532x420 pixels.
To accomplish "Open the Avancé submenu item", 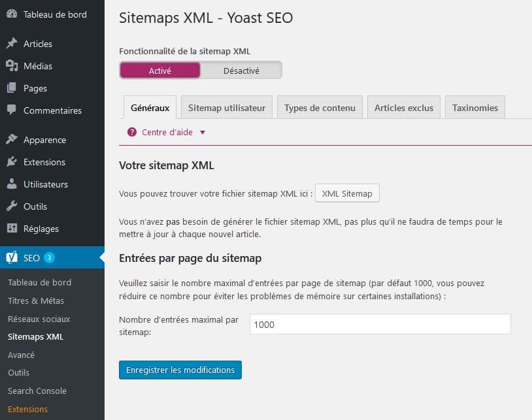I will coord(21,355).
